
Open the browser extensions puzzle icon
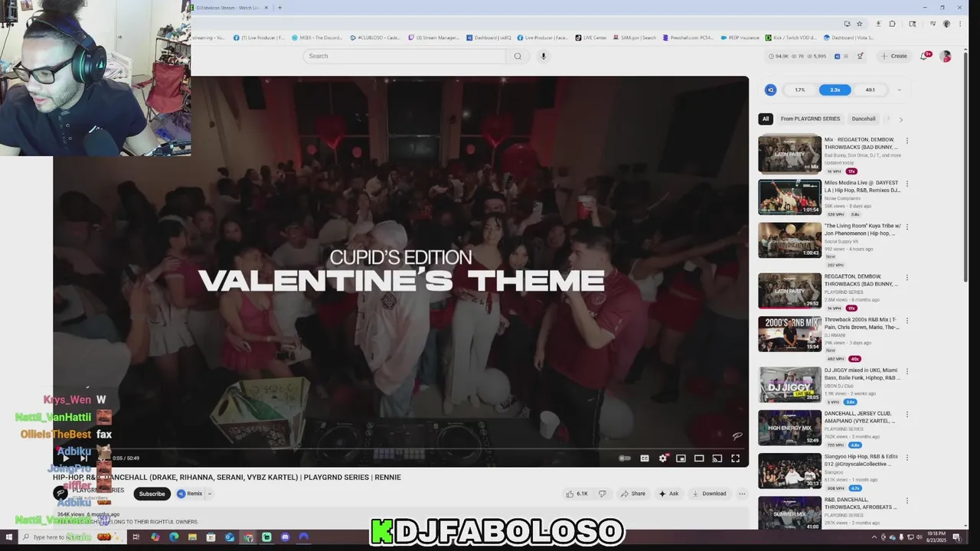click(x=892, y=24)
